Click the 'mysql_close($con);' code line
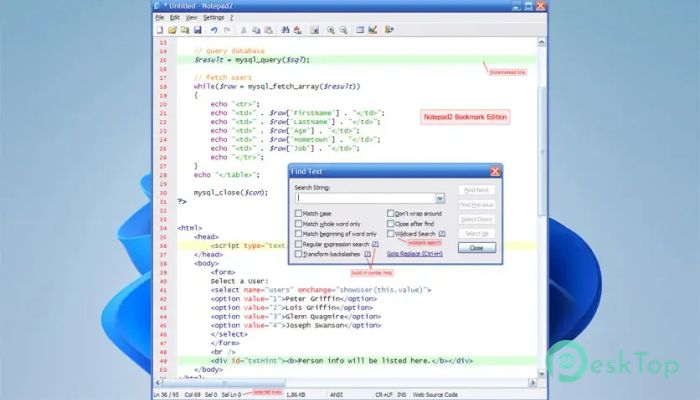 tap(231, 193)
